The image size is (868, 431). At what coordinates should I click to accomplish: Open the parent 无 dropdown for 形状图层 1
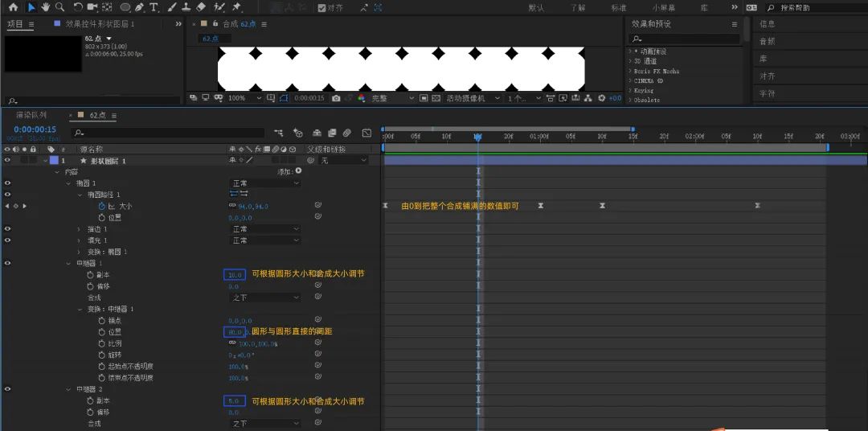click(344, 161)
